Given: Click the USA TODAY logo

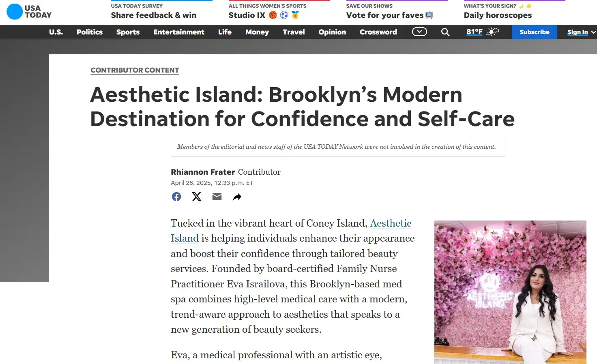Looking at the screenshot, I should 28,12.
